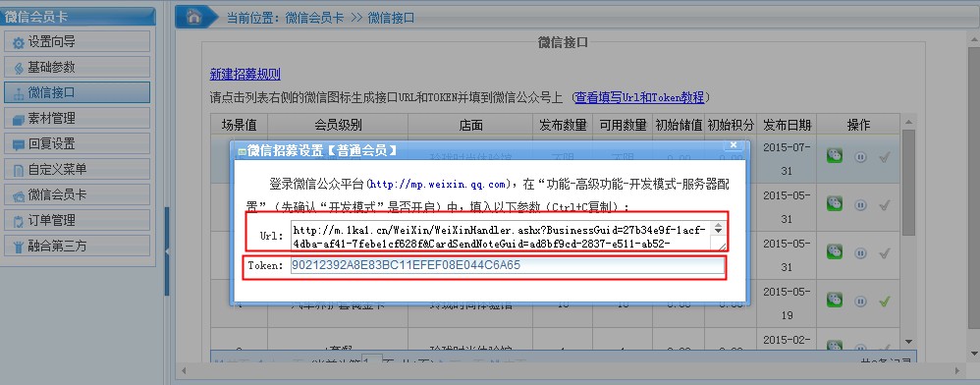Open 查看填写Url和Token教程 link
Image resolution: width=980 pixels, height=385 pixels.
639,97
